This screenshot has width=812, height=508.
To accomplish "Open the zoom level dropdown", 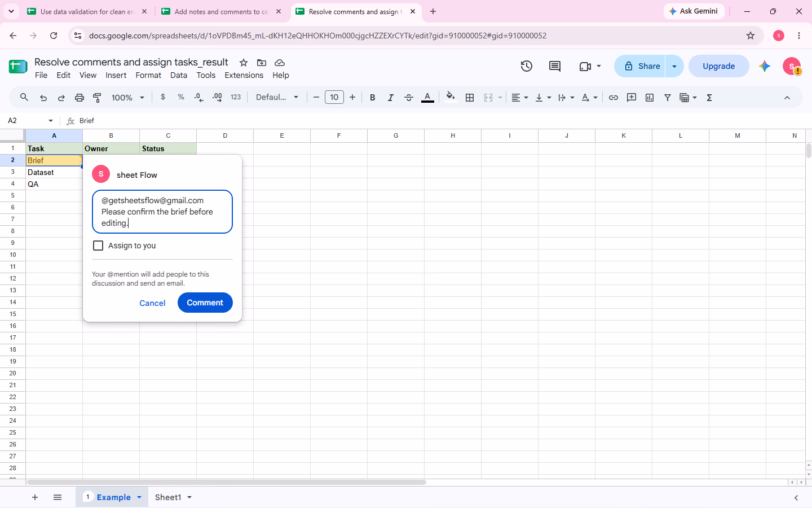I will tap(128, 98).
